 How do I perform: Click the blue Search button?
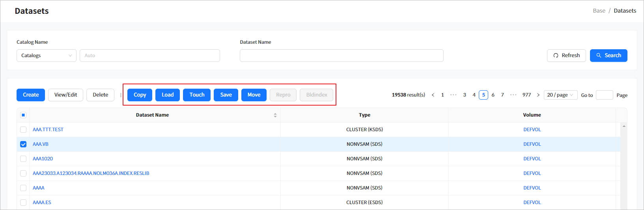(x=608, y=56)
